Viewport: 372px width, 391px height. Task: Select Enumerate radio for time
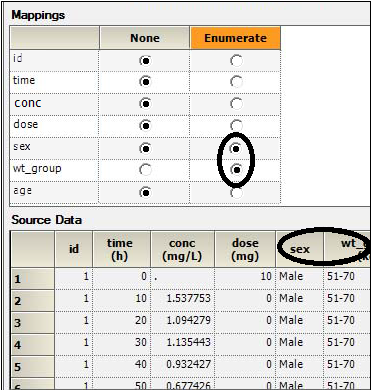(x=236, y=82)
